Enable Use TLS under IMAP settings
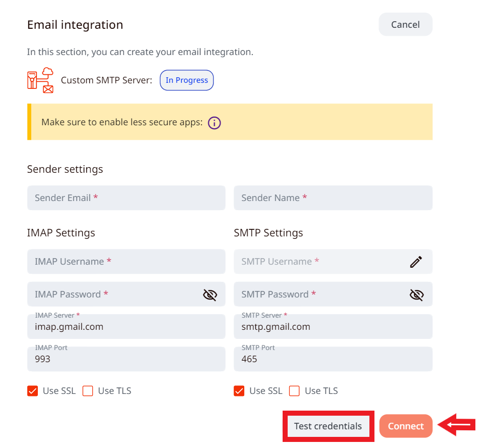This screenshot has height=448, width=487. [88, 391]
